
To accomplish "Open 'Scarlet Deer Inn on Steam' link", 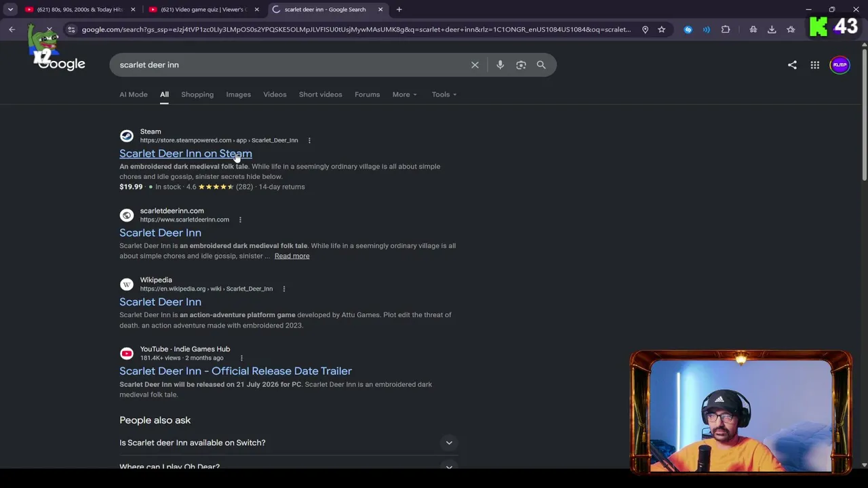I will click(x=186, y=154).
